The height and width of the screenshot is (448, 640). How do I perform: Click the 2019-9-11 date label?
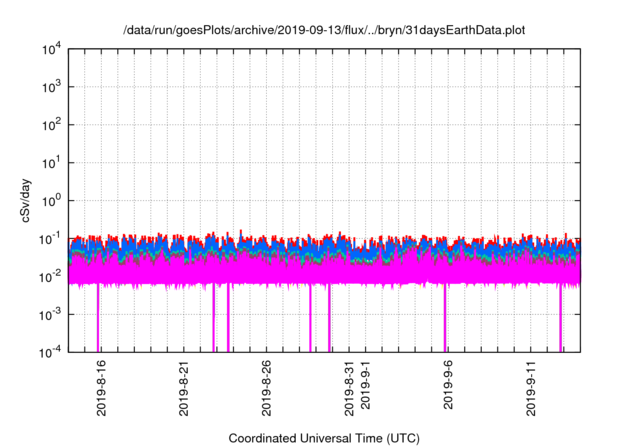[x=531, y=388]
